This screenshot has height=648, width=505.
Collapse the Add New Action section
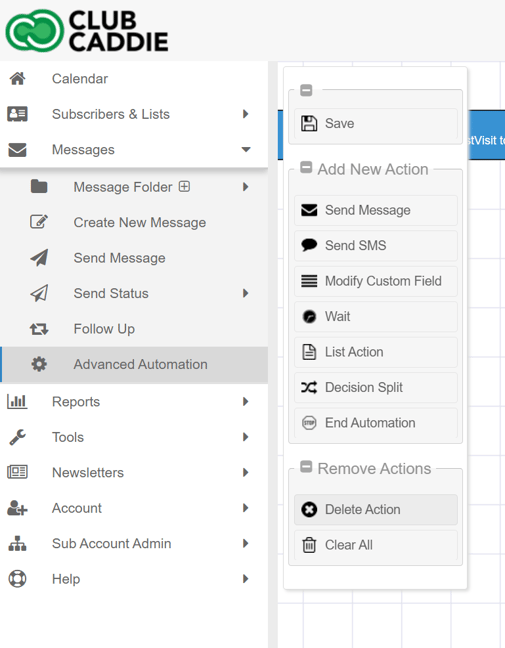click(306, 167)
